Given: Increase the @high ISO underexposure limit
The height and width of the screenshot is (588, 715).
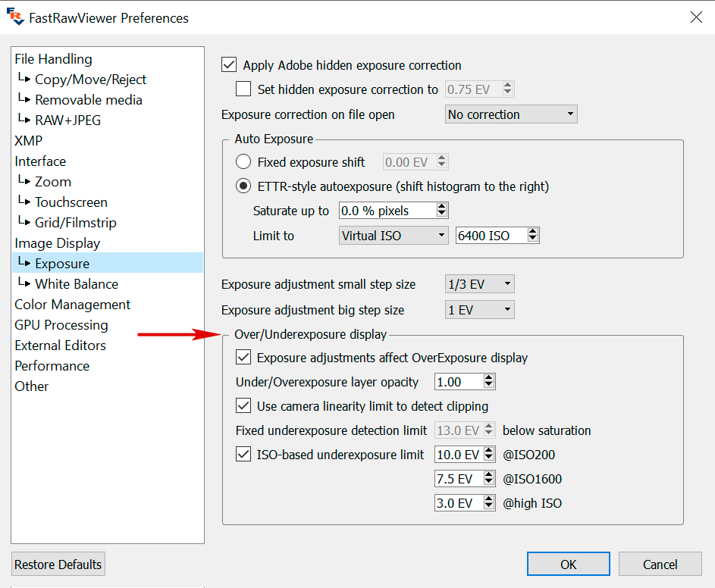Looking at the screenshot, I should point(489,499).
